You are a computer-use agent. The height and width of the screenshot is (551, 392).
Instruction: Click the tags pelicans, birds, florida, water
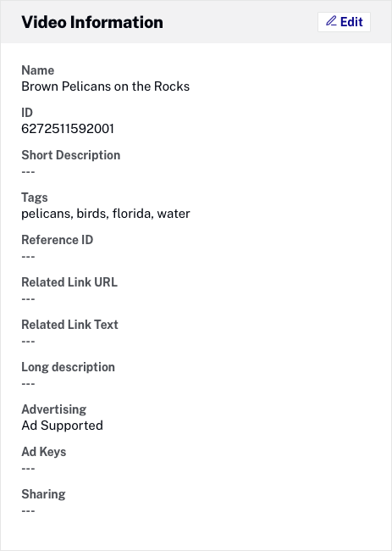coord(106,214)
